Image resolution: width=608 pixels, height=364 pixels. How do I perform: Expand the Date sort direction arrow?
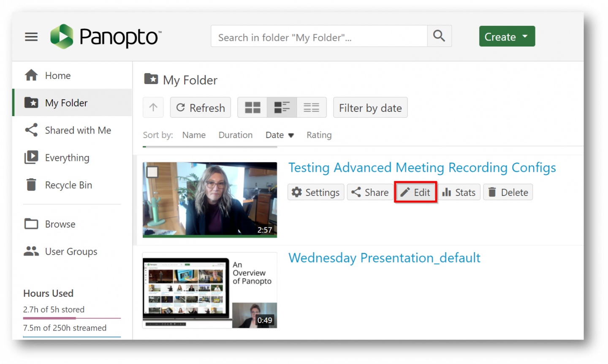(x=291, y=135)
